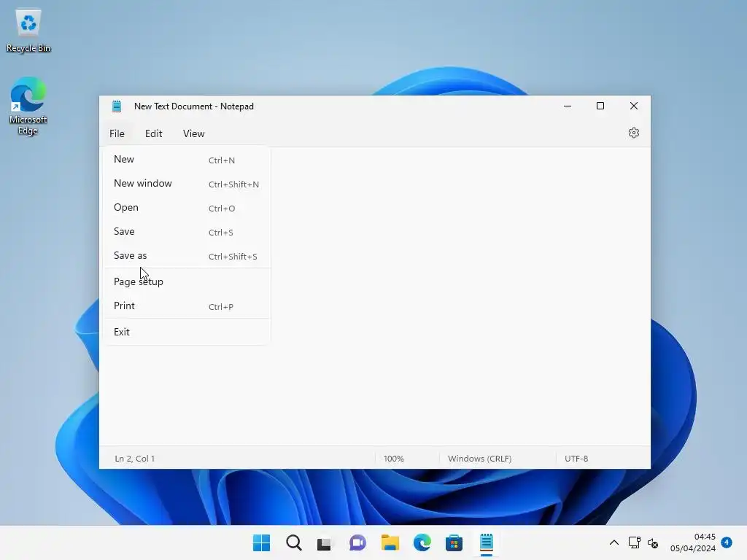Open Page setup from File menu
747x560 pixels.
tap(187, 281)
